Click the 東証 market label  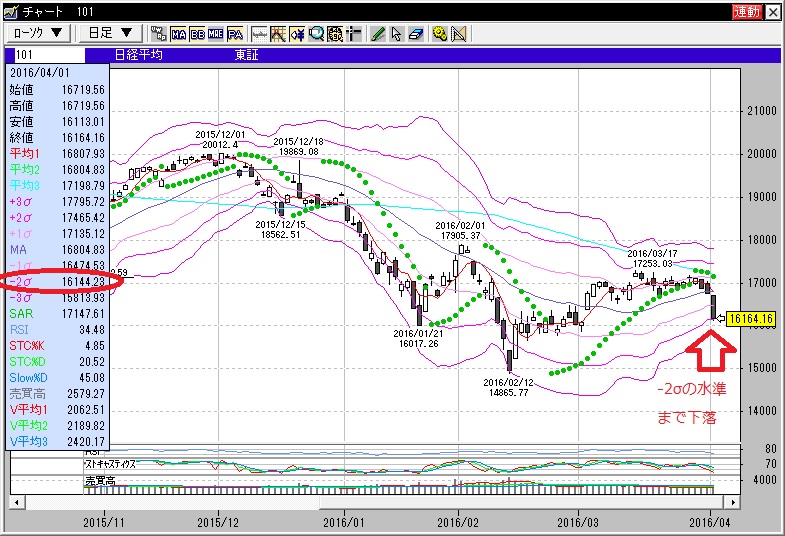(246, 55)
